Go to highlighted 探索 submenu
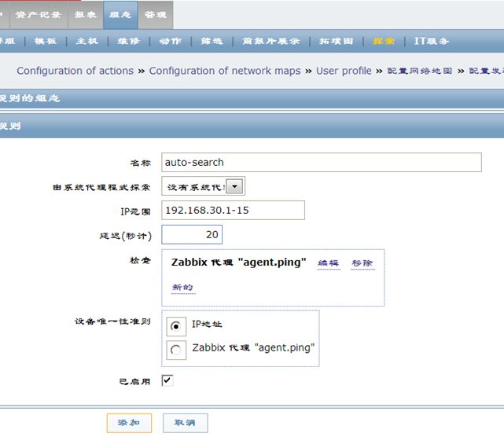This screenshot has width=504, height=437. tap(384, 41)
